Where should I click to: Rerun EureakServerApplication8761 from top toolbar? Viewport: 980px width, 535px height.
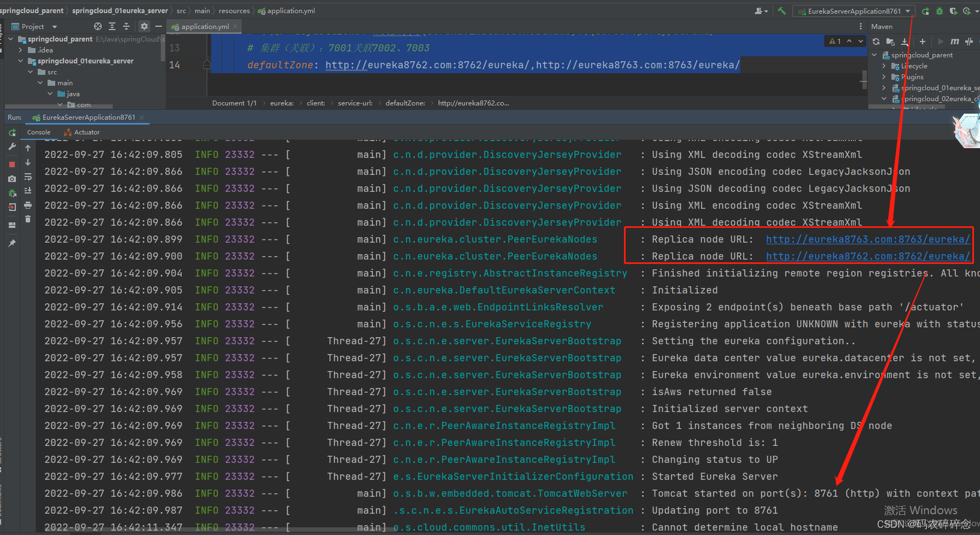(x=925, y=11)
